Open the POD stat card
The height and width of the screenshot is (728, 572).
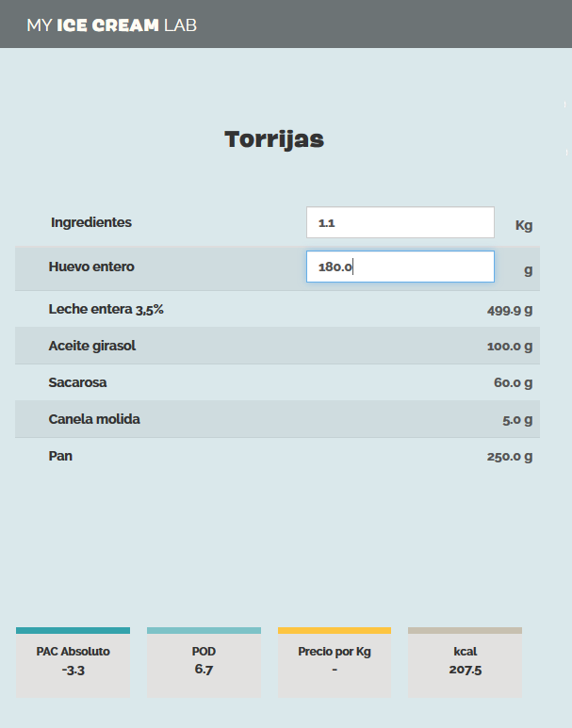(x=204, y=662)
